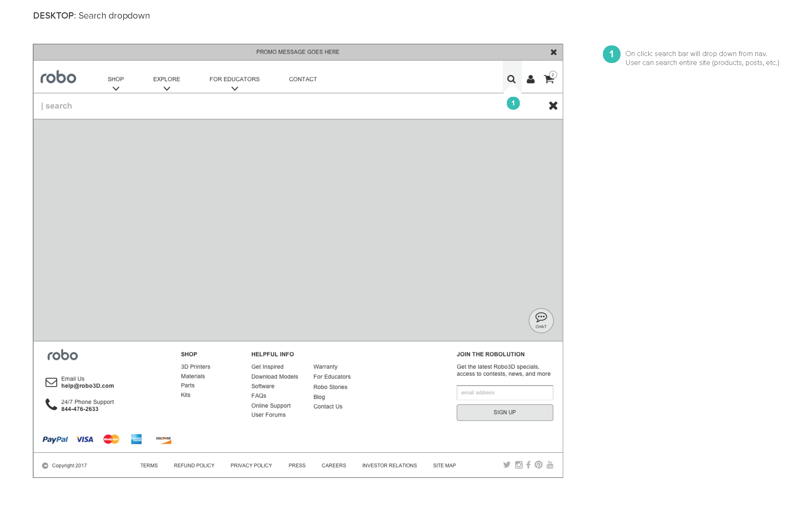Open the Chat bubble widget
This screenshot has width=812, height=514.
click(x=541, y=321)
